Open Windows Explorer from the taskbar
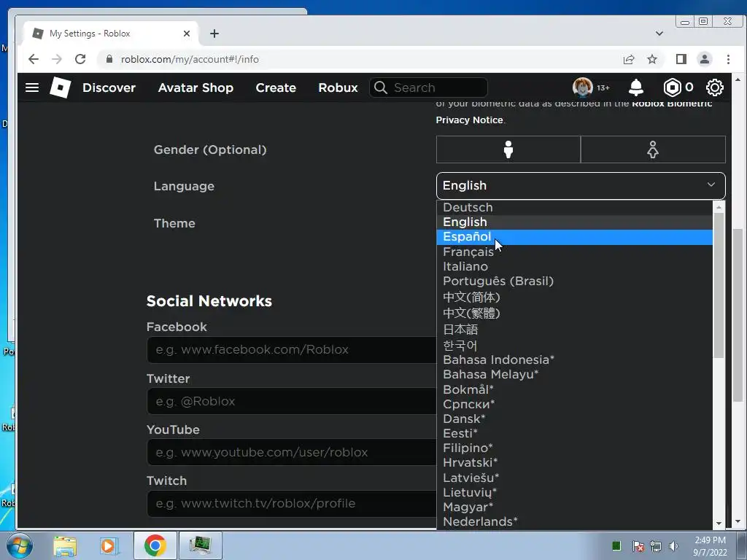Viewport: 747px width, 560px height. pyautogui.click(x=65, y=545)
